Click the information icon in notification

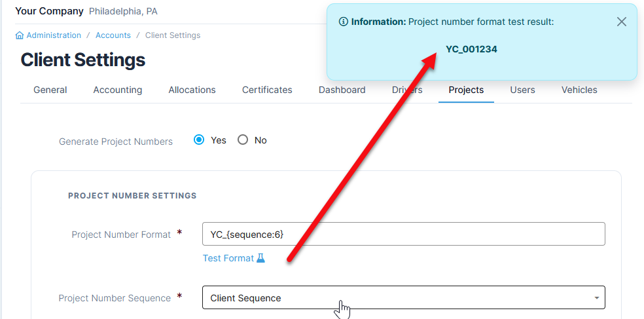tap(344, 22)
